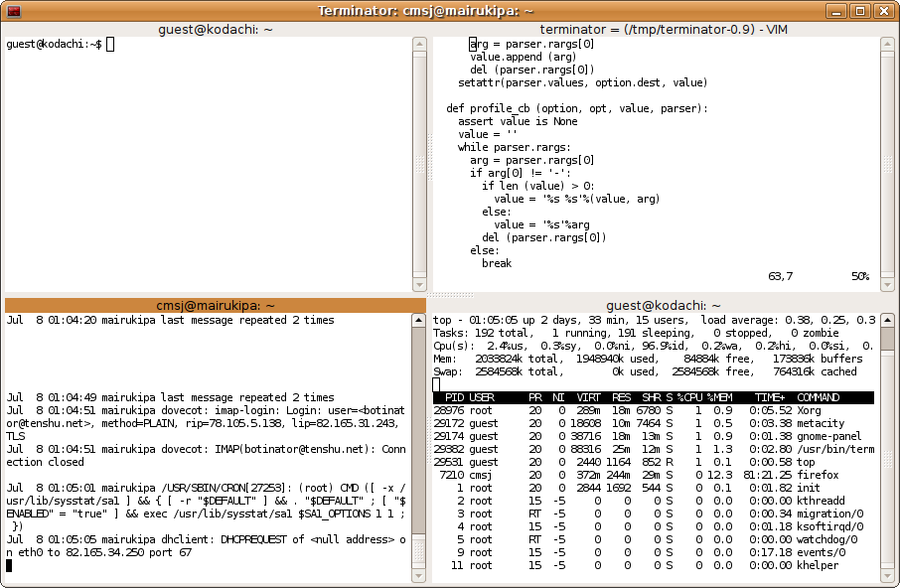Close the Terminator window
Image resolution: width=900 pixels, height=588 pixels.
pos(883,11)
